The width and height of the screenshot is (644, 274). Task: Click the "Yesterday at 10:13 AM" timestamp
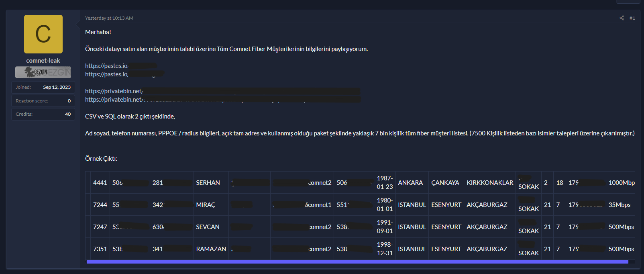coord(109,18)
